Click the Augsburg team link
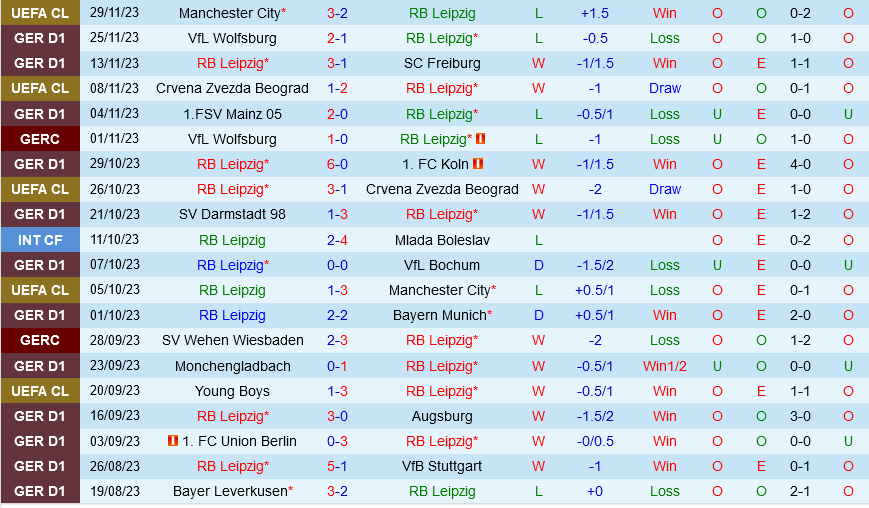This screenshot has width=869, height=508. pyautogui.click(x=442, y=416)
